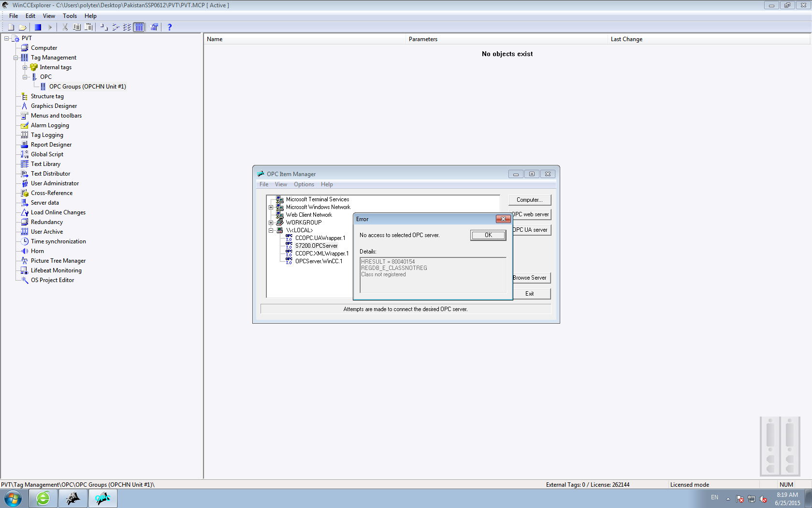Viewport: 812px width, 508px height.
Task: Expand the Internal tags node
Action: (25, 67)
